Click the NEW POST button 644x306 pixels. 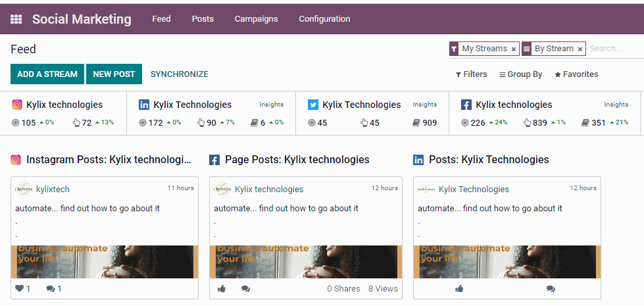tap(114, 74)
